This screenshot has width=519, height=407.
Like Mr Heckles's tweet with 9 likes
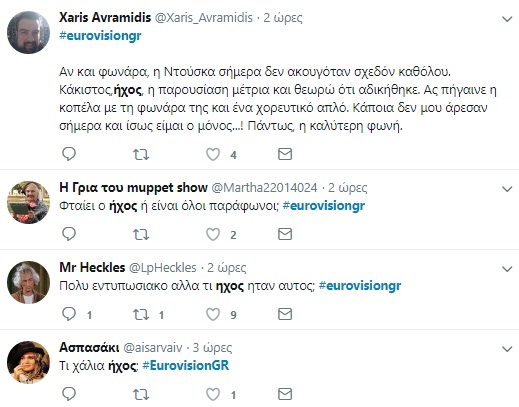(213, 314)
